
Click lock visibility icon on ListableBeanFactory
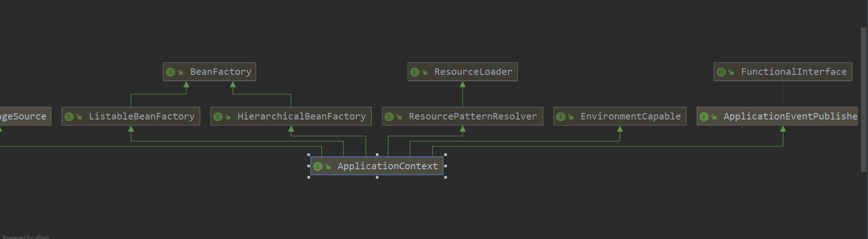[x=79, y=117]
